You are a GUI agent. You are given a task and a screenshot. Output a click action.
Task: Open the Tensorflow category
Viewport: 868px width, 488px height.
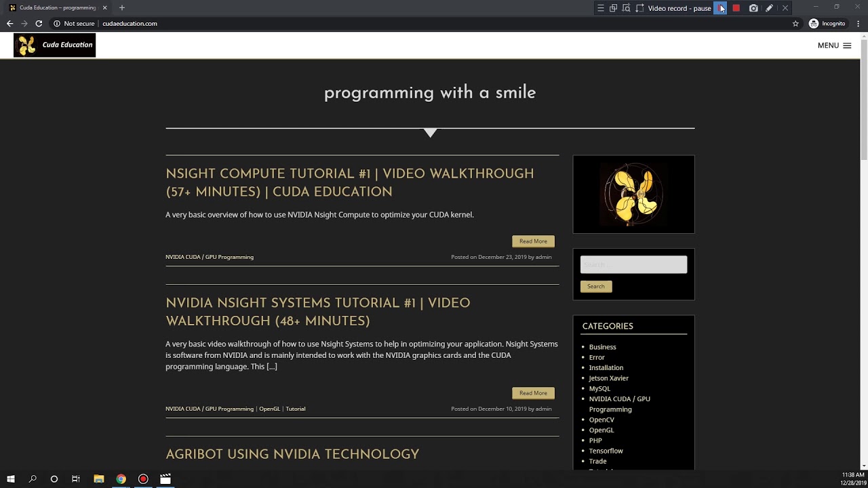[x=606, y=451]
